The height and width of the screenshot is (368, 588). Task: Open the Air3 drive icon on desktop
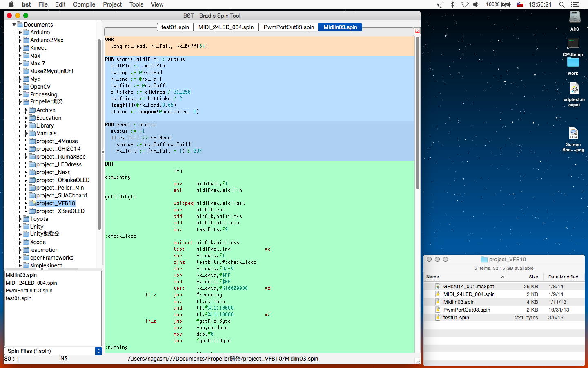pos(575,18)
